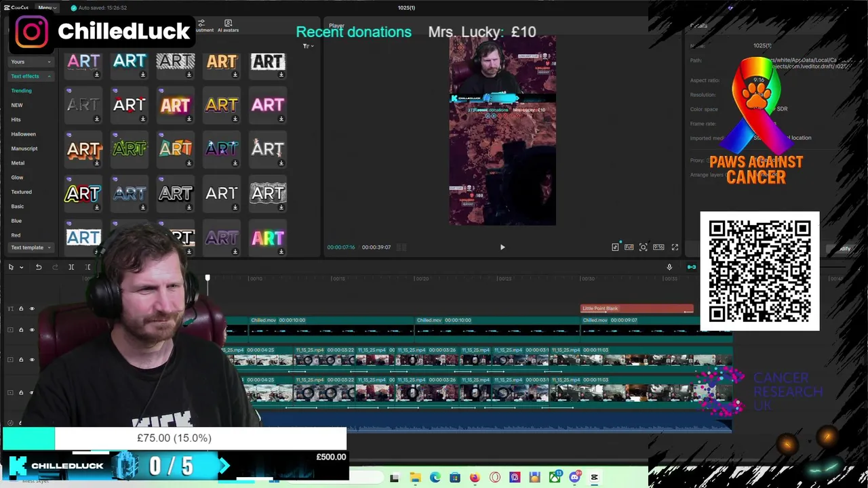This screenshot has width=868, height=488.
Task: Select the Manuscript category
Action: click(24, 148)
